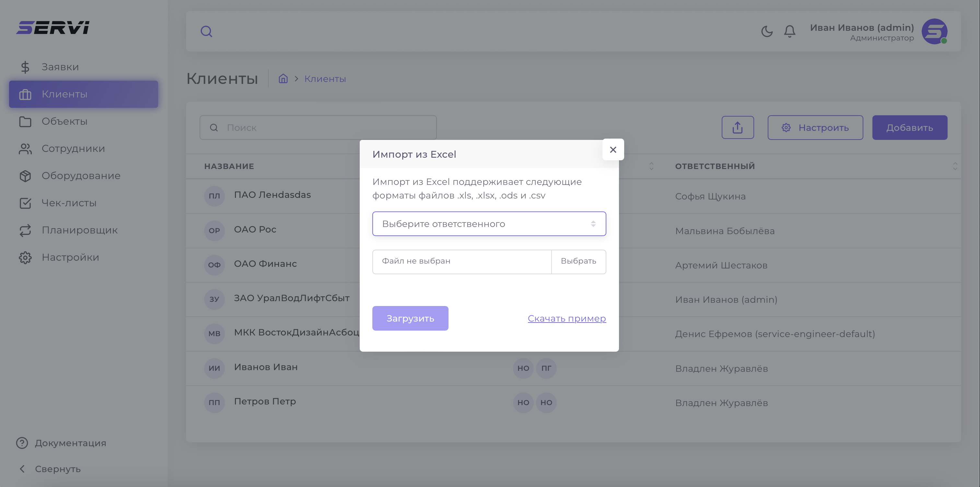The height and width of the screenshot is (487, 980).
Task: Click the 'Настроить' gear button
Action: 815,128
